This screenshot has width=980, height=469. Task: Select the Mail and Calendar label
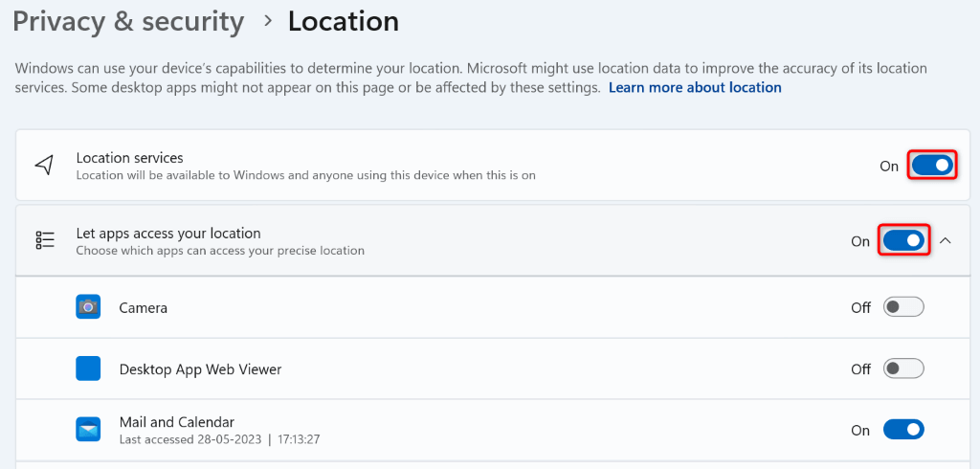(x=177, y=422)
